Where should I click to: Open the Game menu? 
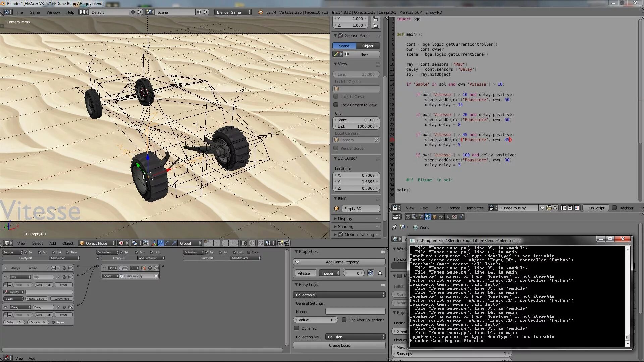[35, 12]
